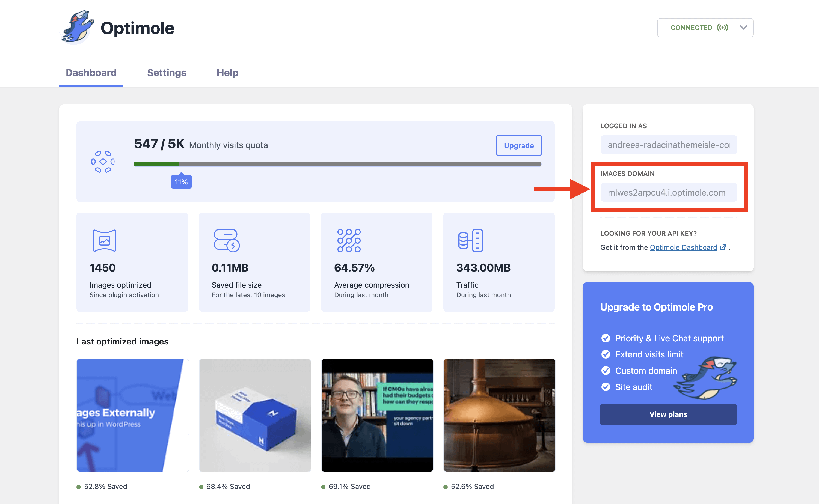819x504 pixels.
Task: Click external link icon beside Optimole Dashboard
Action: [723, 247]
